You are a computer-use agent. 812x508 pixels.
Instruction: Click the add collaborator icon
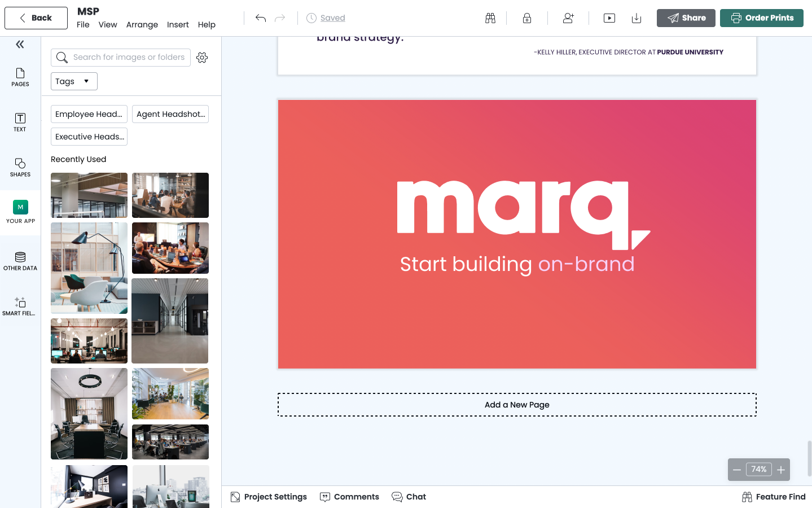point(568,18)
